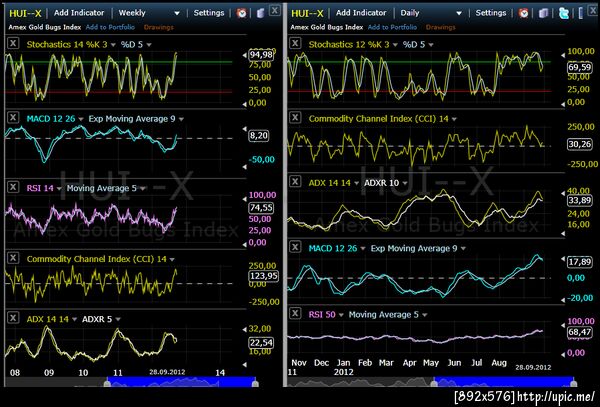Expand weekly Stochastics 14 %K 3 parameter dropdown

[x=113, y=45]
